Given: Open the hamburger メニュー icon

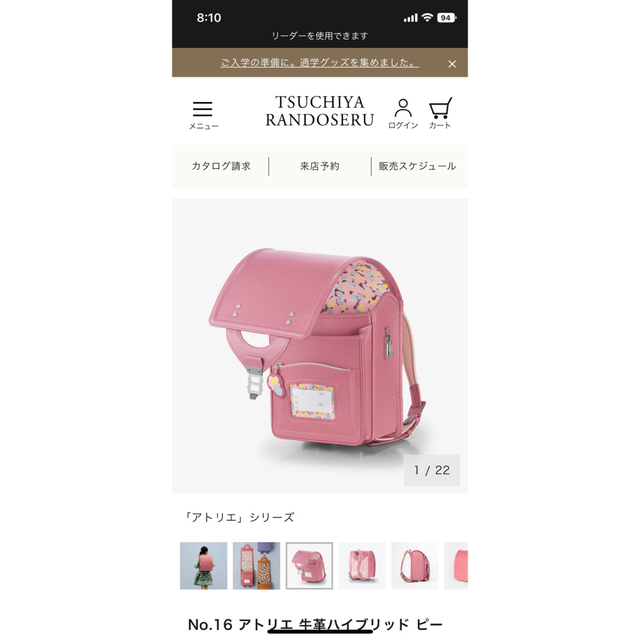Looking at the screenshot, I should [x=203, y=115].
